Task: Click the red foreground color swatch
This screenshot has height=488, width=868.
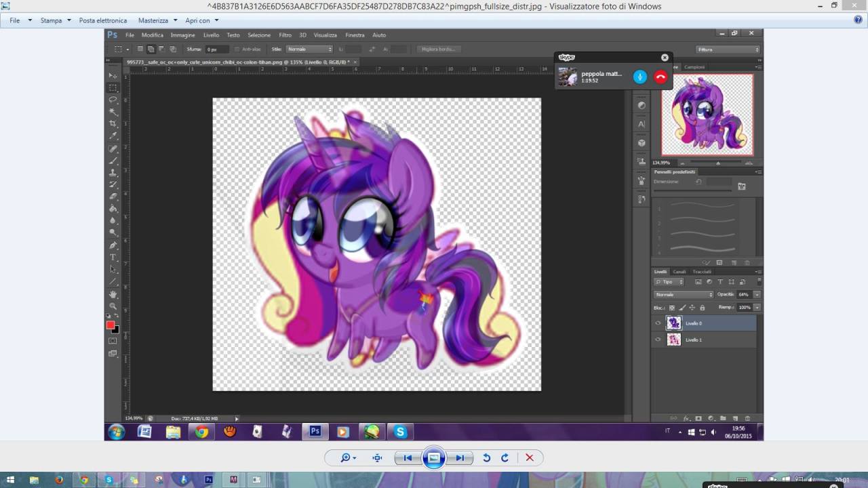Action: tap(111, 325)
